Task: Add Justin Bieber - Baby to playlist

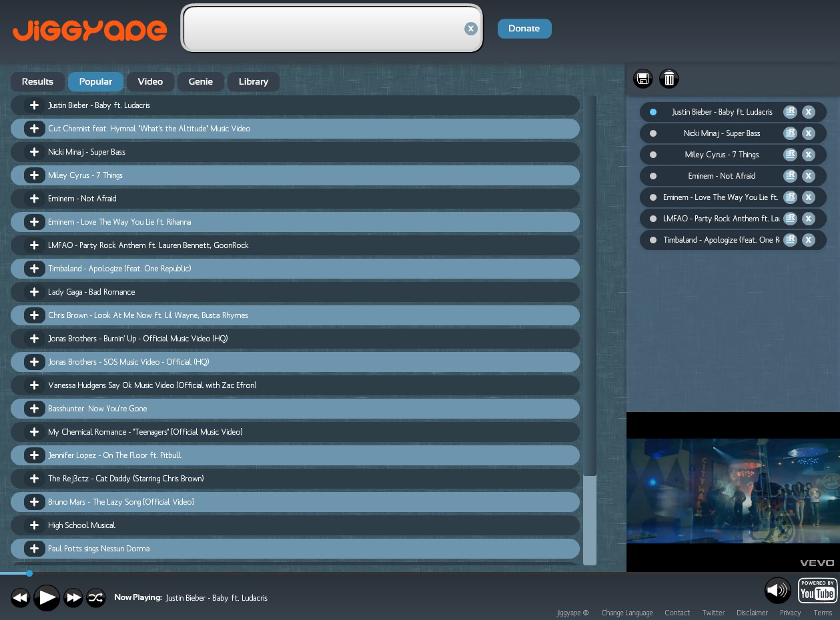Action: tap(34, 105)
